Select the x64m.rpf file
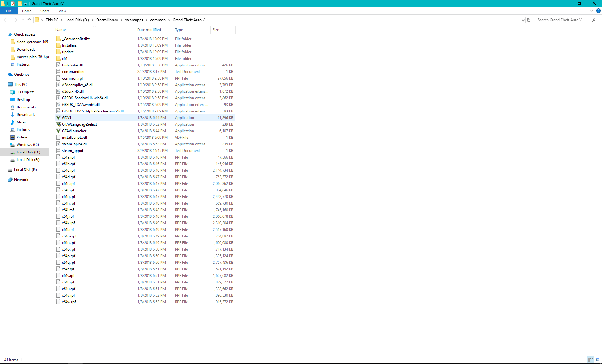602x364 pixels. pyautogui.click(x=145, y=236)
